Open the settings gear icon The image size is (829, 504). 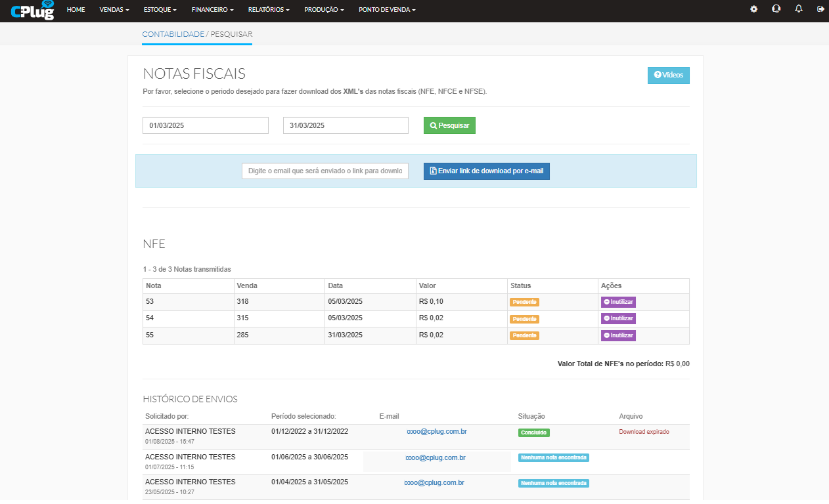click(x=753, y=9)
